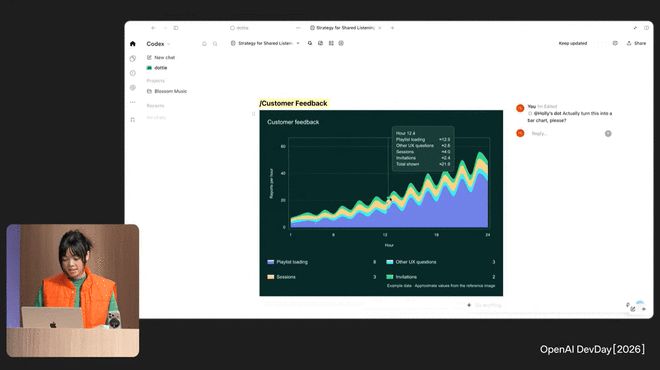
Task: Click the Playlist loading legend label
Action: pos(292,262)
